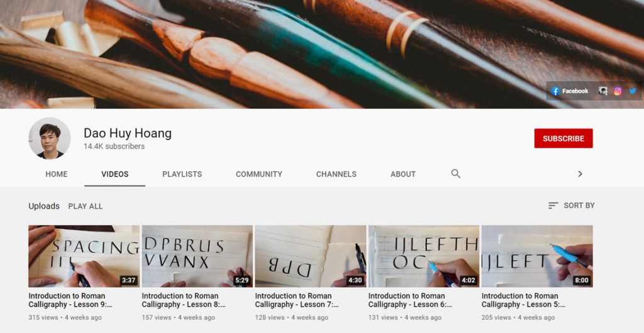
Task: Click the Lesson 7 video title
Action: pyautogui.click(x=293, y=300)
